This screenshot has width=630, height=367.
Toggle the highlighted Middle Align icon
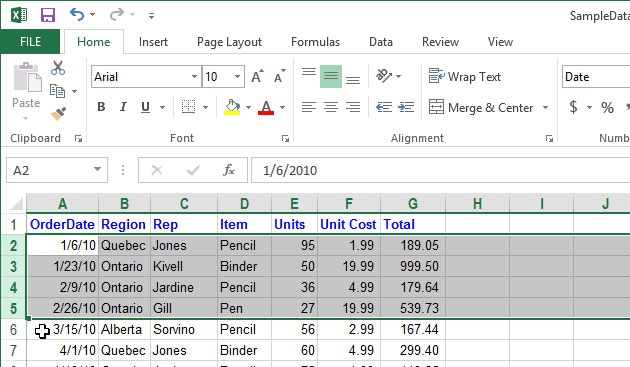coord(331,76)
